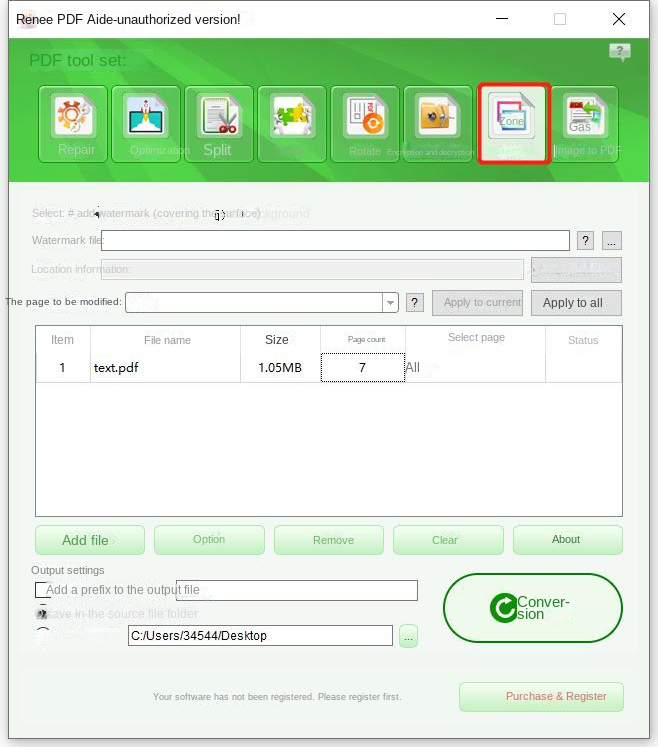This screenshot has height=747, width=658.
Task: Select the Encryption and decryption tool
Action: point(438,124)
